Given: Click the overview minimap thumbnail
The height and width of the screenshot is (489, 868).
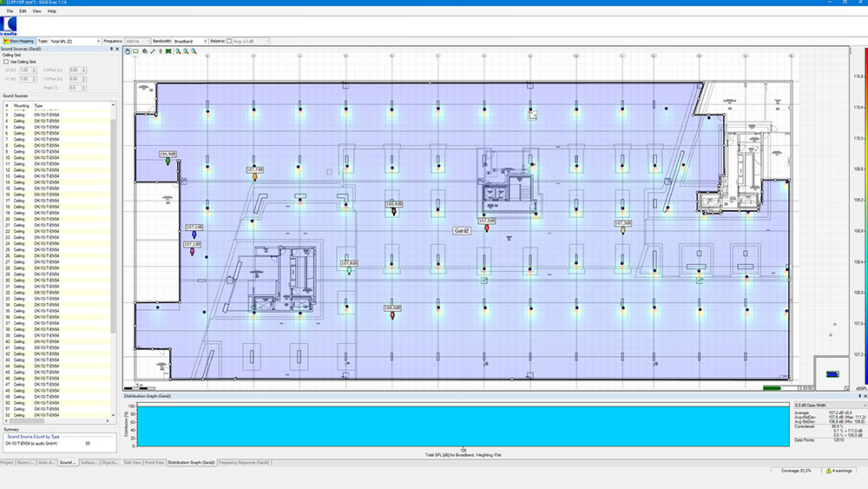Looking at the screenshot, I should click(x=832, y=373).
